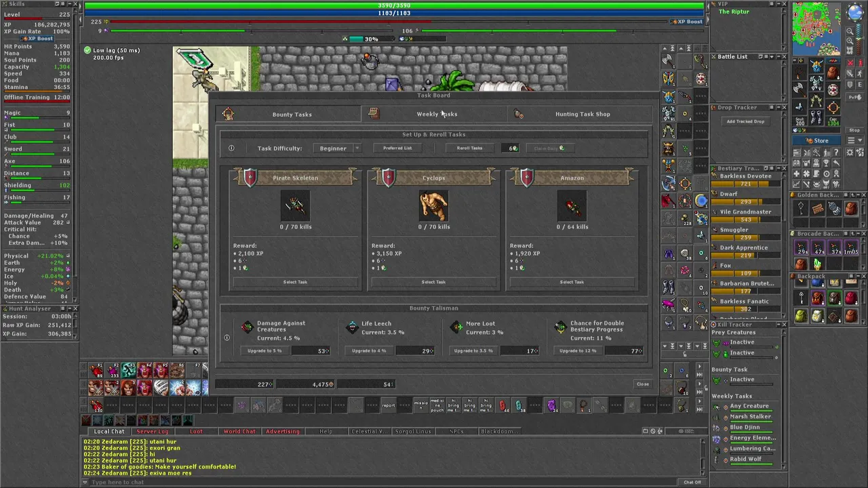Click the 29s cooldown item in Brocade Backpack
The height and width of the screenshot is (488, 868).
802,249
